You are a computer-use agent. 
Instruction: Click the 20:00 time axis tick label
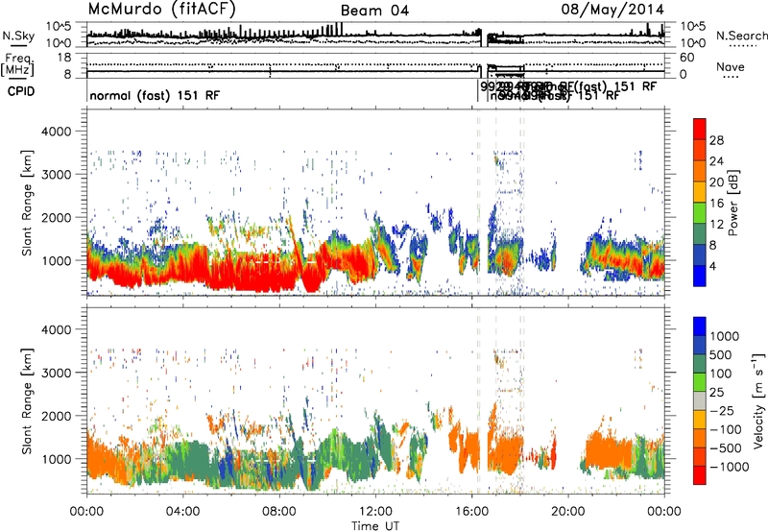[x=568, y=512]
